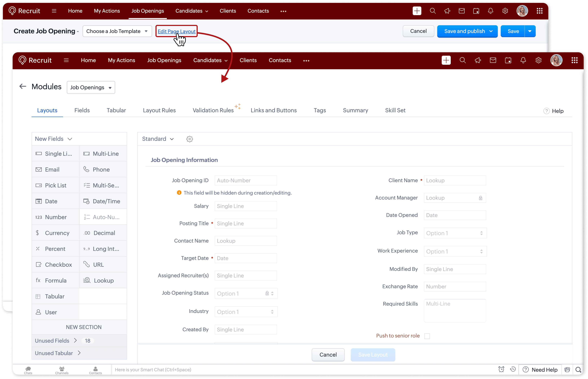Image resolution: width=588 pixels, height=379 pixels.
Task: Click the notification bell in inner header
Action: (x=523, y=61)
